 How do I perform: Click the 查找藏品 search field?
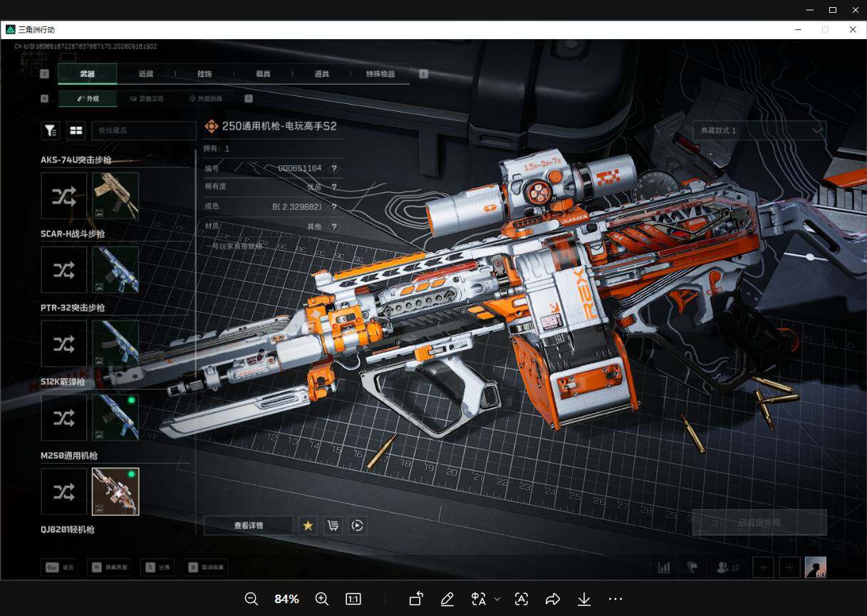point(142,130)
